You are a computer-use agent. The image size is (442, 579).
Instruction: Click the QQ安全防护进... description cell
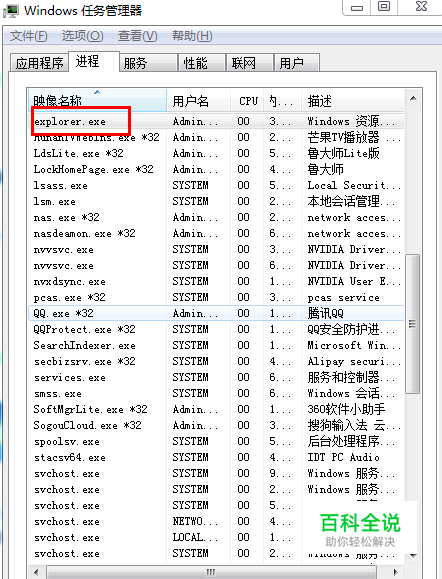351,329
